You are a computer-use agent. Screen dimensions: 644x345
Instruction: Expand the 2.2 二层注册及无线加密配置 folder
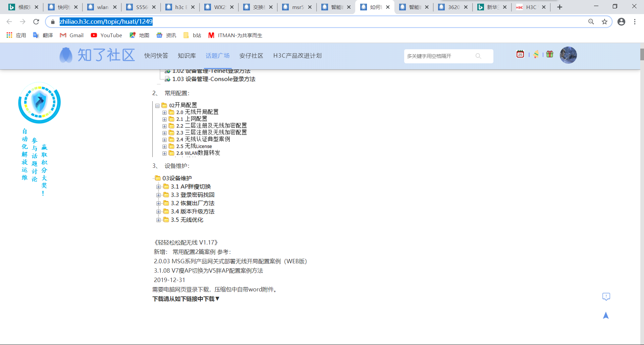164,126
